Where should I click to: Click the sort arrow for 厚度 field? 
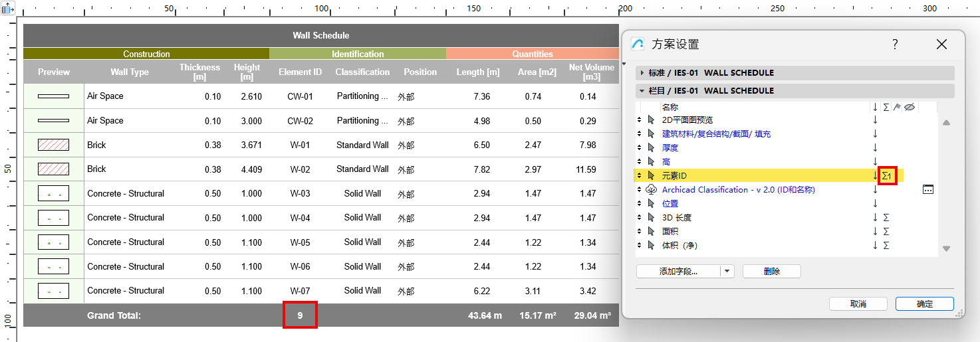pyautogui.click(x=875, y=148)
